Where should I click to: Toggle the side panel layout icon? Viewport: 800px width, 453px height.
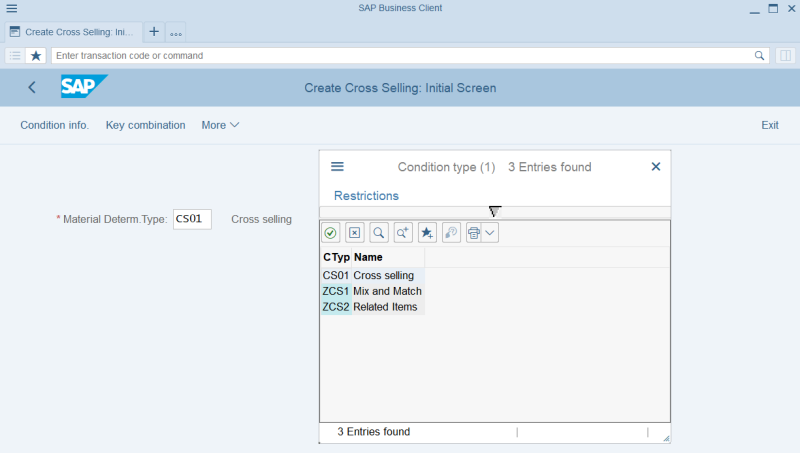tap(786, 56)
